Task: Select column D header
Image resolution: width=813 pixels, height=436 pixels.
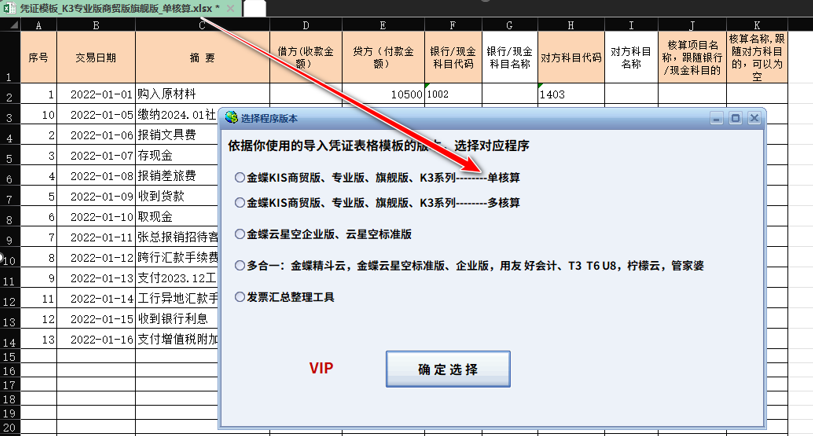Action: pos(306,25)
